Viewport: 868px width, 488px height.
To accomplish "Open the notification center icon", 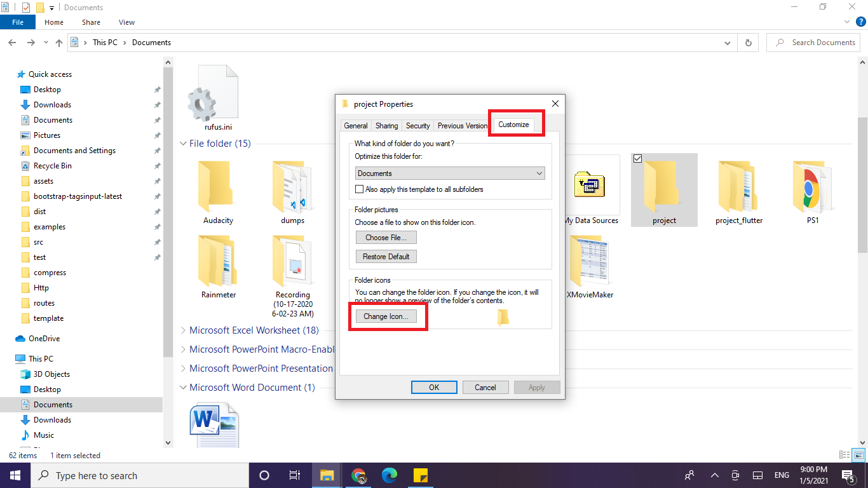I will tap(848, 475).
